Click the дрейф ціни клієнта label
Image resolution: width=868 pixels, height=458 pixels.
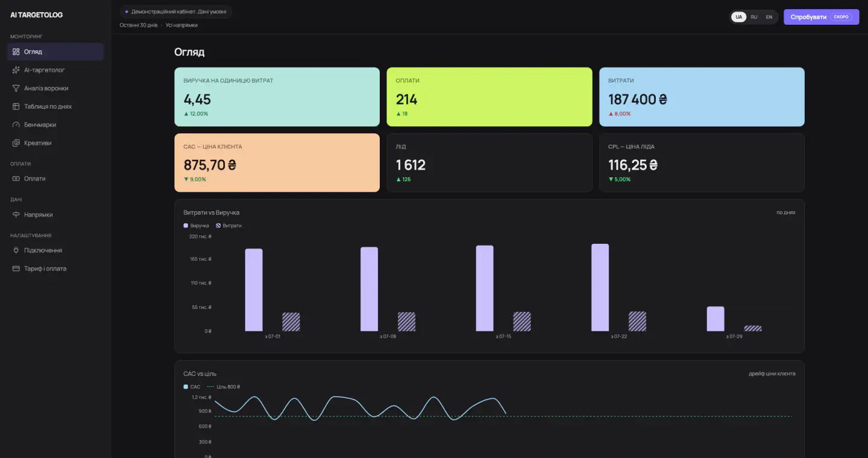coord(772,374)
